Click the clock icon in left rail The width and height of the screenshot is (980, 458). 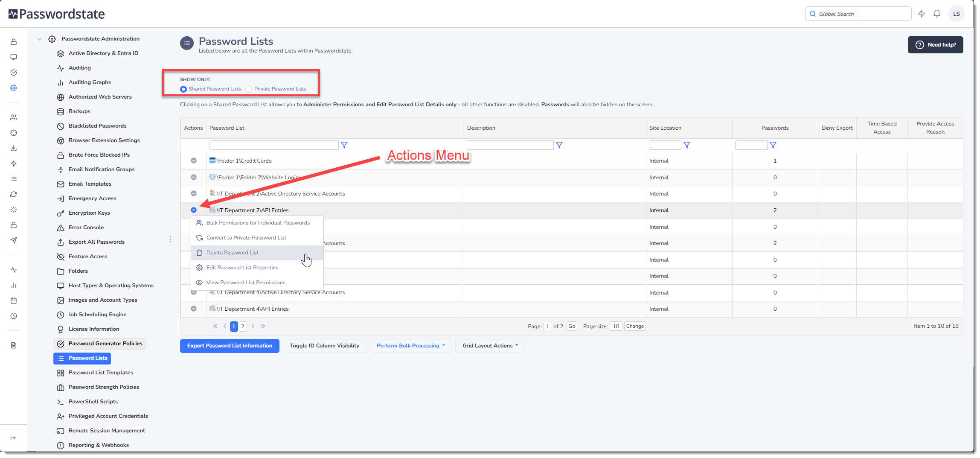click(x=14, y=316)
